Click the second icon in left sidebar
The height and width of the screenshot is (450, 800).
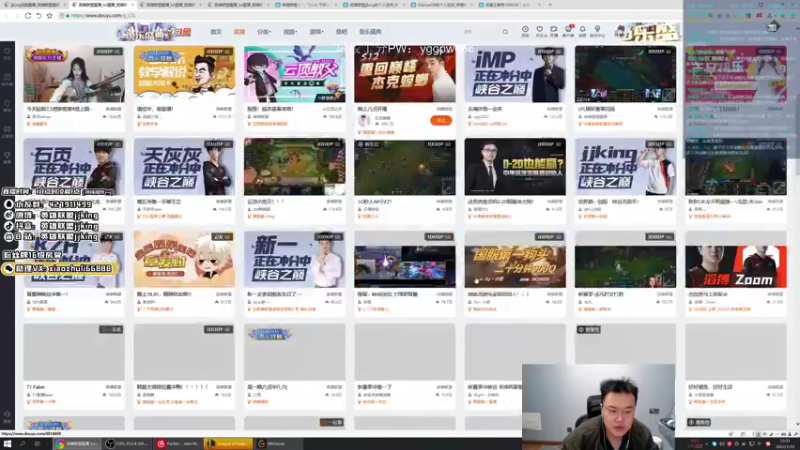tap(7, 79)
